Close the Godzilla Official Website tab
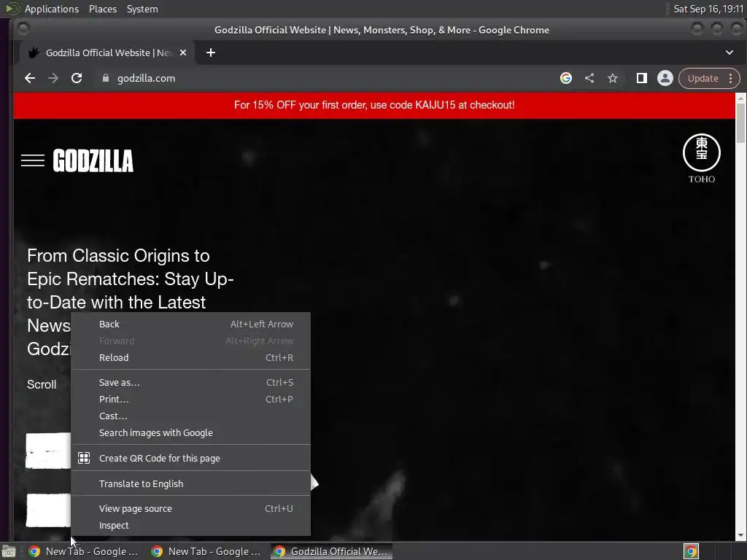This screenshot has height=560, width=747. click(x=183, y=52)
